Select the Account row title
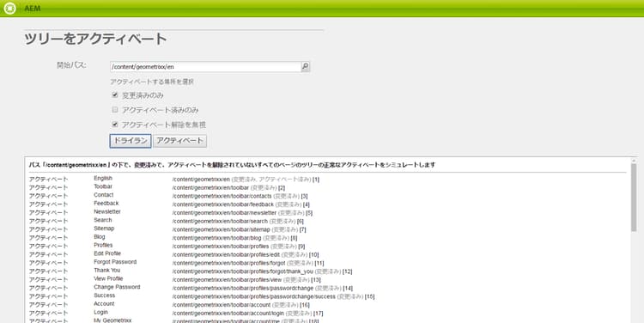This screenshot has height=323, width=644. click(104, 304)
